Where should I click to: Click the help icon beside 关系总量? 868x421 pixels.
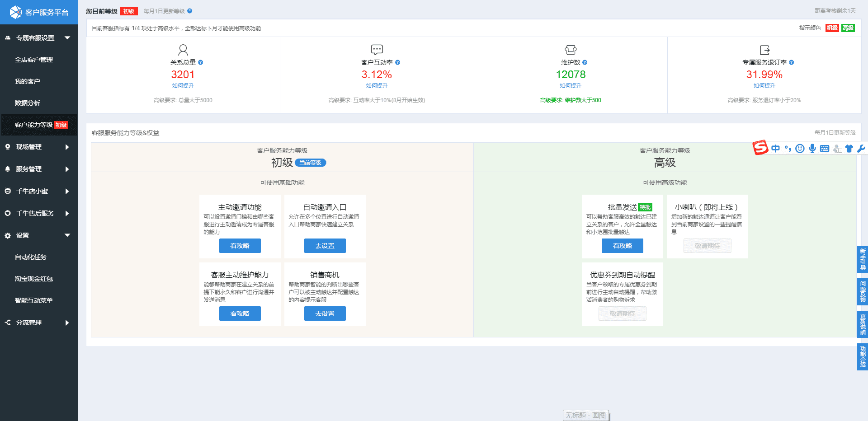(x=201, y=62)
